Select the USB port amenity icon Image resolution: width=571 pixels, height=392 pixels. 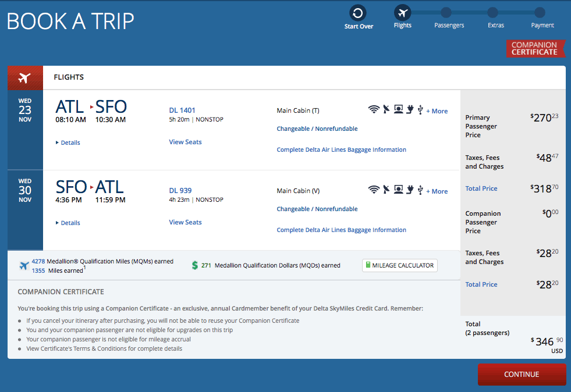click(420, 110)
